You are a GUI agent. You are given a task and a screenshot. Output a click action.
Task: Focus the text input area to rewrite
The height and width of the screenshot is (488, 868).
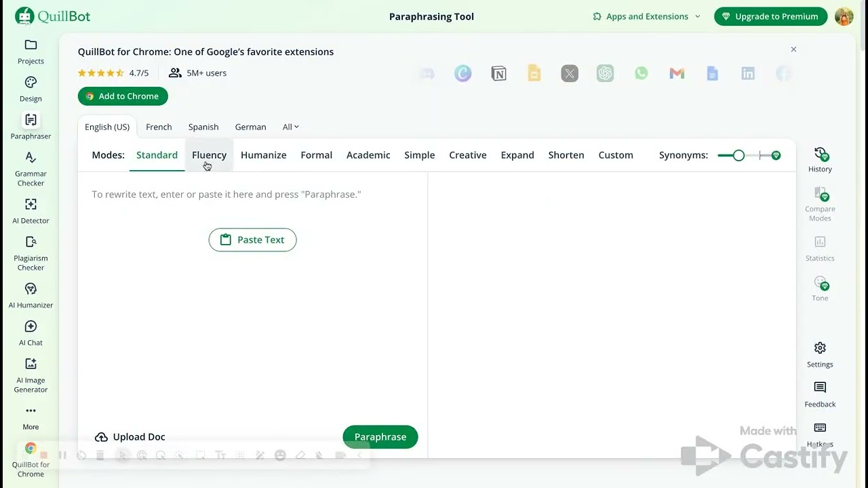point(252,195)
